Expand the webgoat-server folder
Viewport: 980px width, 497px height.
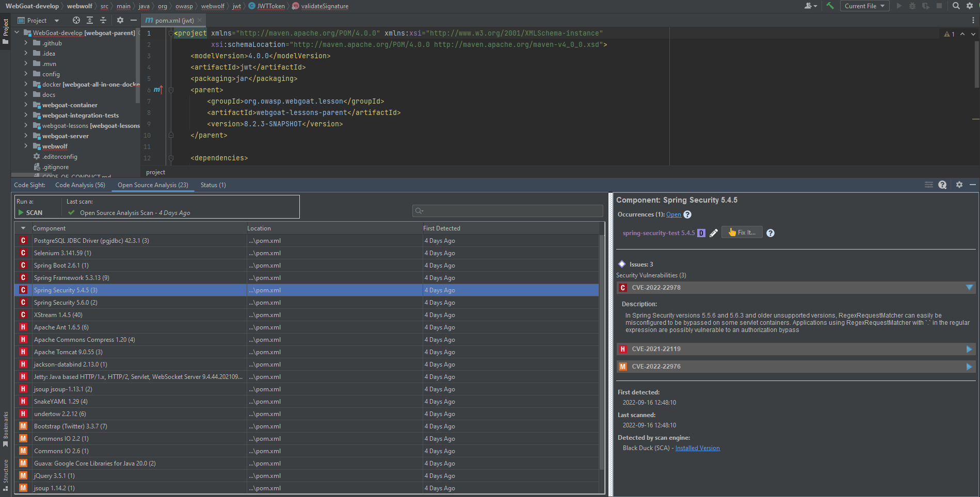[x=26, y=136]
